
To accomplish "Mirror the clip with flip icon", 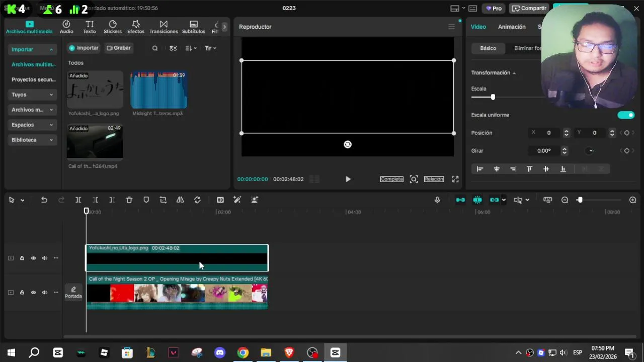I will [x=180, y=200].
